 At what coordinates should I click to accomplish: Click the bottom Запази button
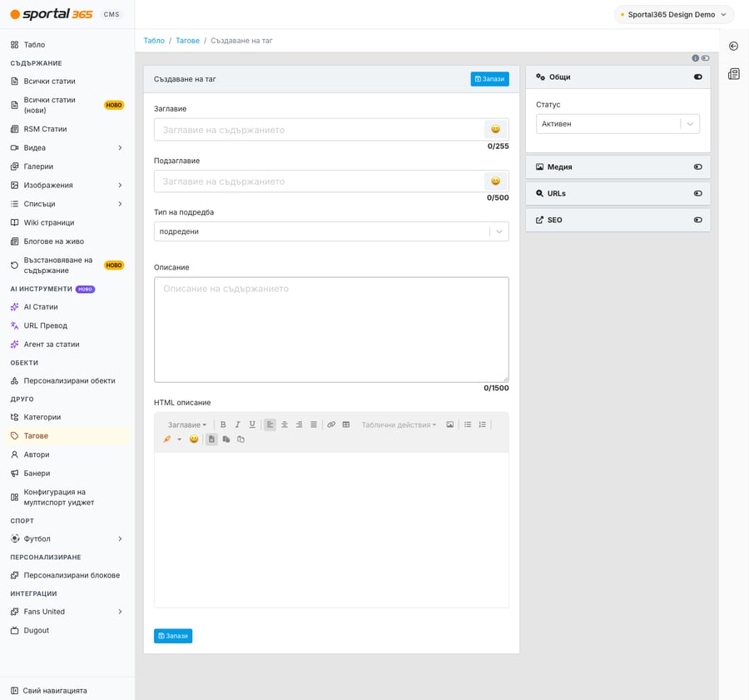tap(173, 636)
